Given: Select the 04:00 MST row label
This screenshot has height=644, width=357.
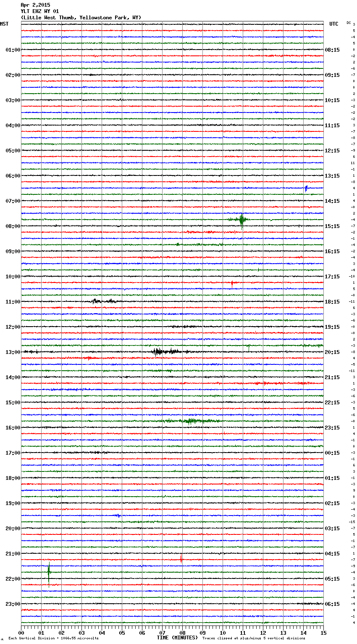Looking at the screenshot, I should coord(13,126).
